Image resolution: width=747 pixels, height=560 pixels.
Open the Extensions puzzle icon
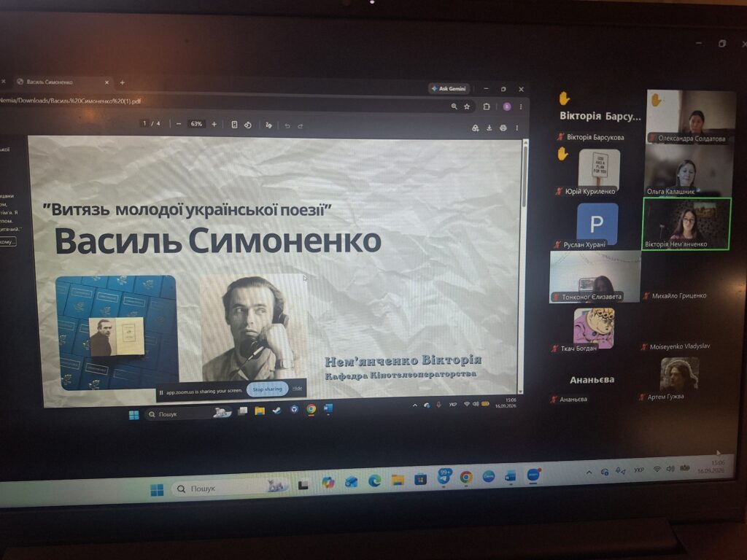point(487,106)
